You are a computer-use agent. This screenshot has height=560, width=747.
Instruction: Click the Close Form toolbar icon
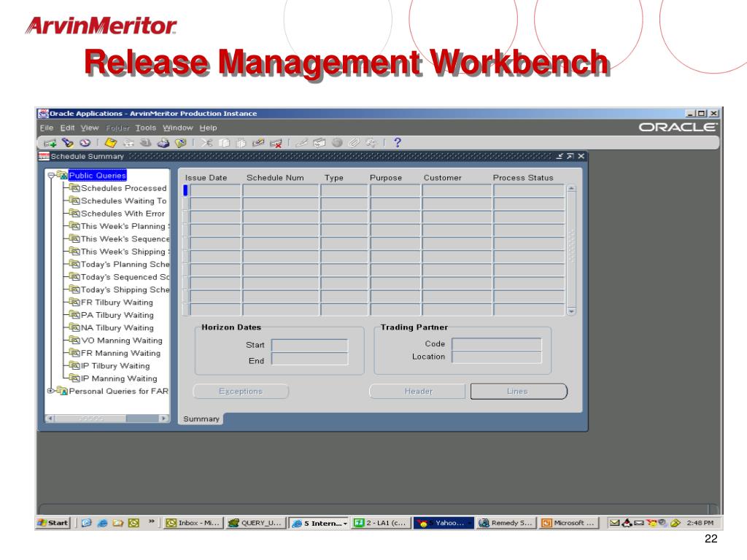(181, 143)
